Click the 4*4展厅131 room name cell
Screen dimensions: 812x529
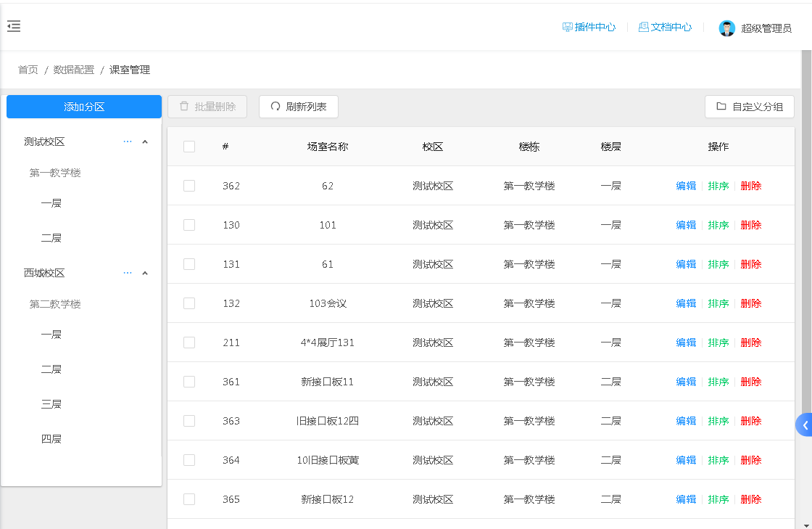tap(327, 343)
